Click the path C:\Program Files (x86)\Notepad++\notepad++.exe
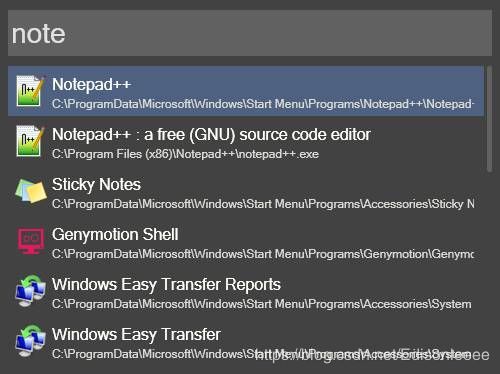Image resolution: width=500 pixels, height=374 pixels. point(185,154)
